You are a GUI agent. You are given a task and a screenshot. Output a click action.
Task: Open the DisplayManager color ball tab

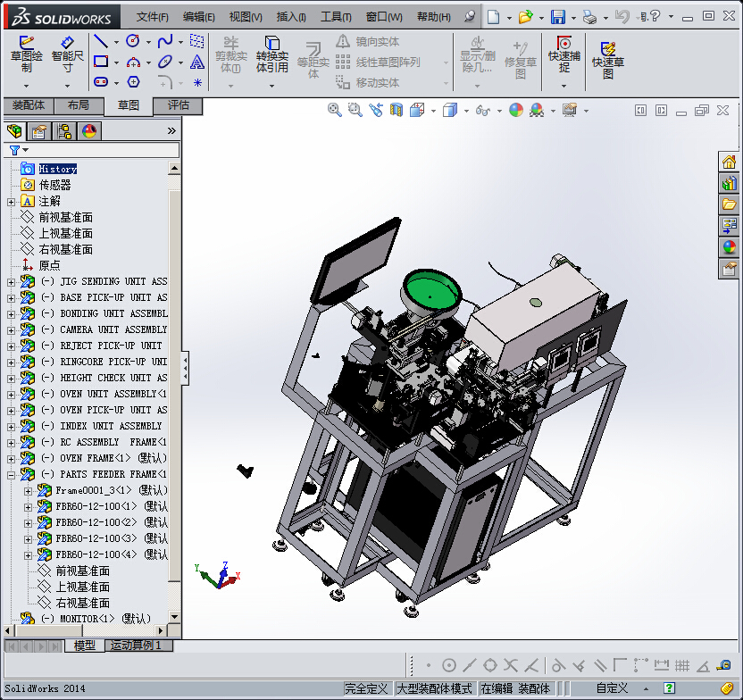point(88,131)
